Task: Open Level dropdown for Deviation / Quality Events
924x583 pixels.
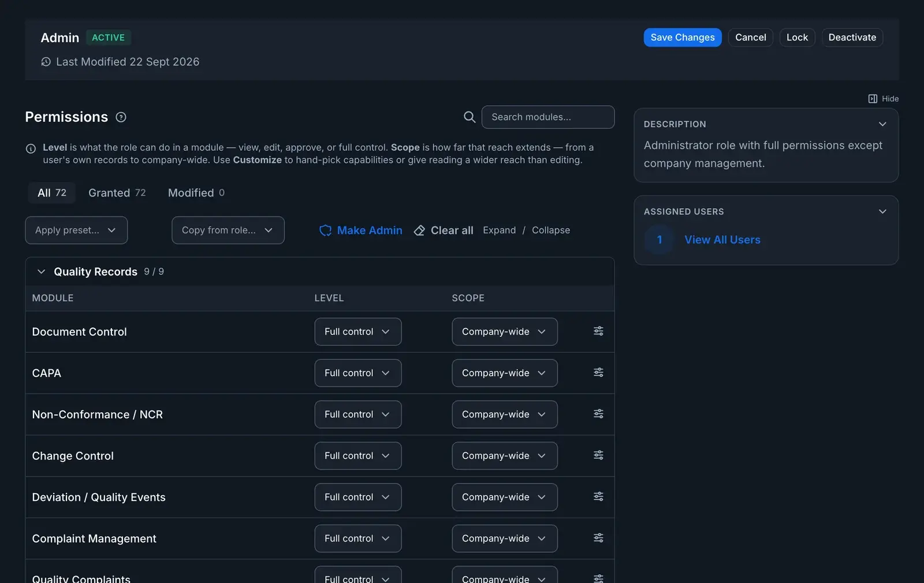Action: click(358, 497)
